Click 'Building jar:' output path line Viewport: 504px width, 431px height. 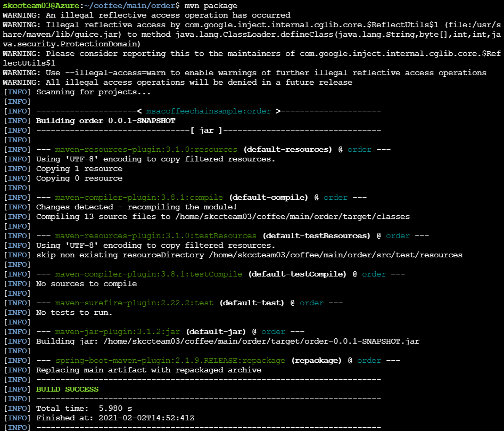point(228,341)
